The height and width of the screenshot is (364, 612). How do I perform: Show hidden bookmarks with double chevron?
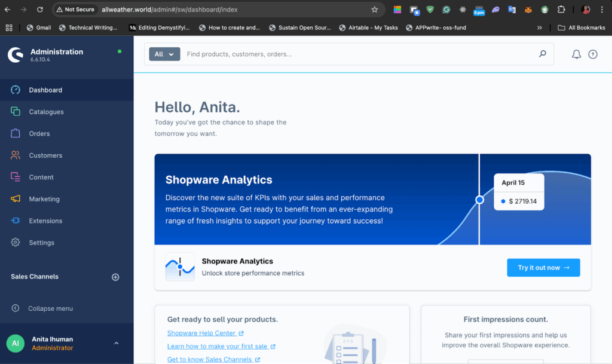[x=540, y=27]
